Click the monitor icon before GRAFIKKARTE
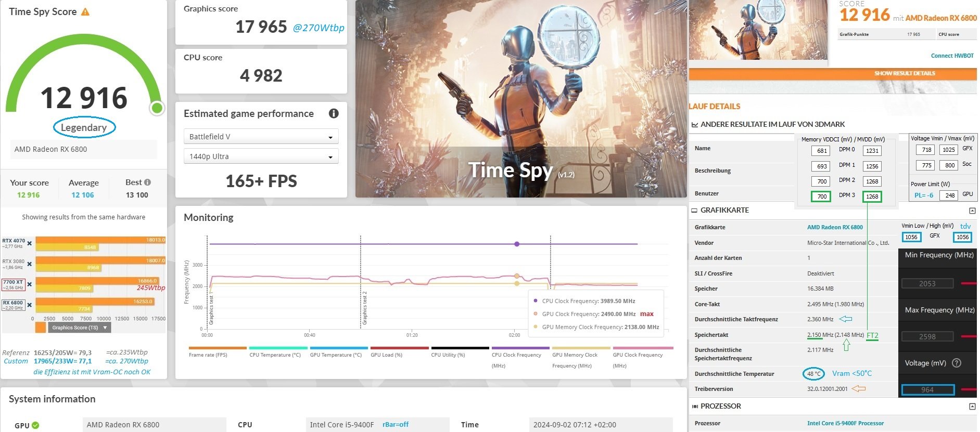The height and width of the screenshot is (432, 980). click(694, 211)
